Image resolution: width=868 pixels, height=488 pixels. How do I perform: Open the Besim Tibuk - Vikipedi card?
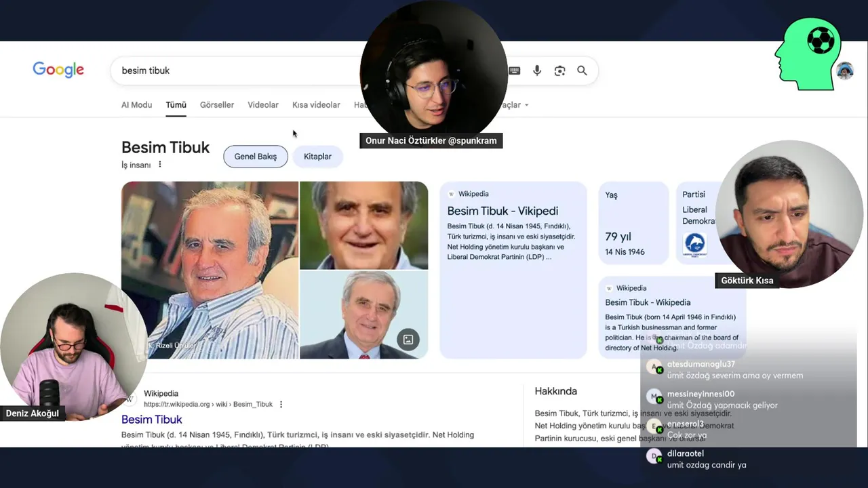(x=513, y=270)
